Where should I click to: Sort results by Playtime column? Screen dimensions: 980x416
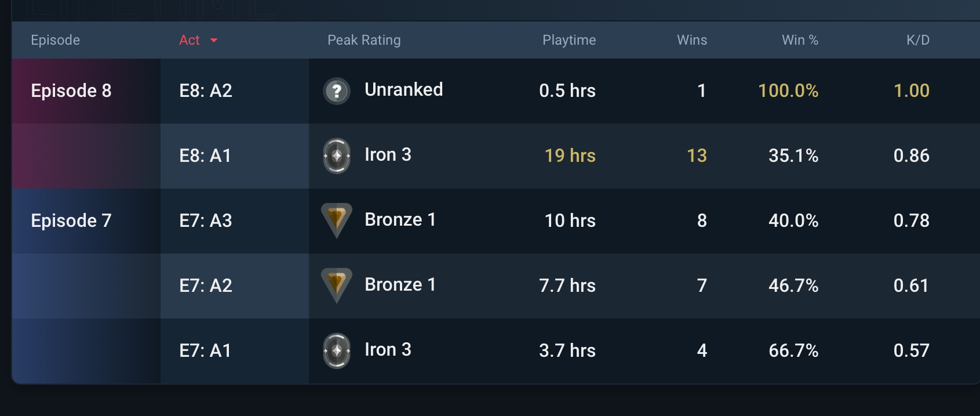569,40
